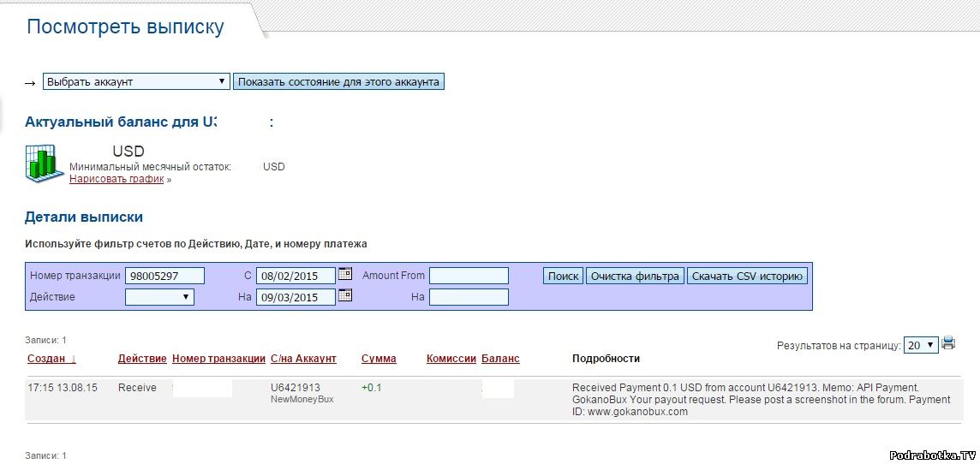The width and height of the screenshot is (980, 464).
Task: Click the 'Amount From' input field
Action: tap(469, 276)
